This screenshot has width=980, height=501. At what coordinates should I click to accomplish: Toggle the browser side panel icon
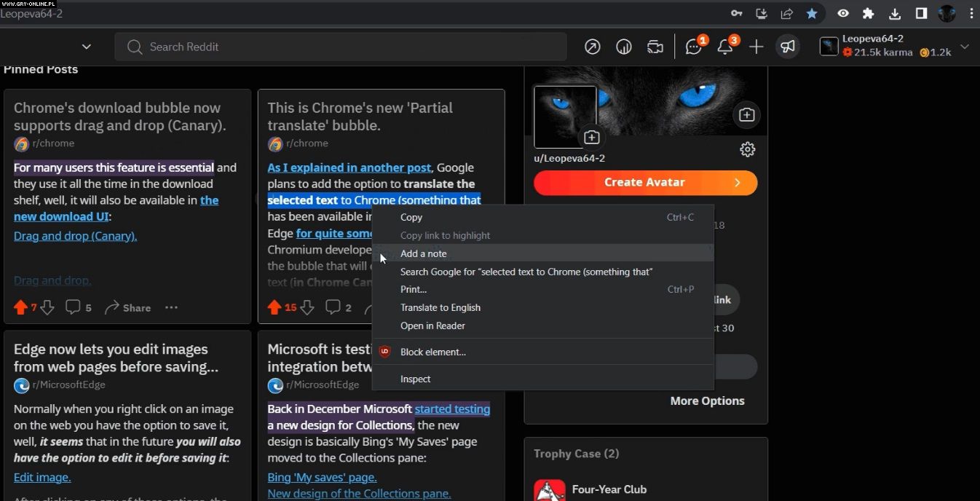pyautogui.click(x=921, y=13)
